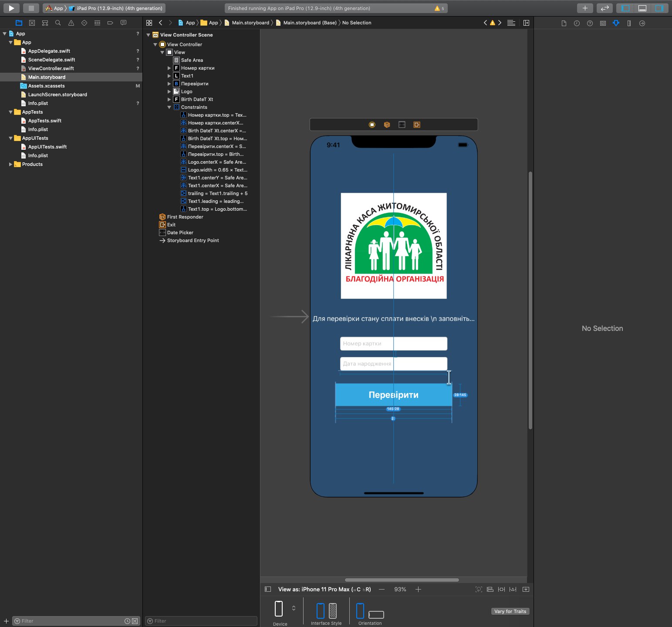This screenshot has height=627, width=672.
Task: Jump to previous issue in jump bar
Action: point(486,23)
